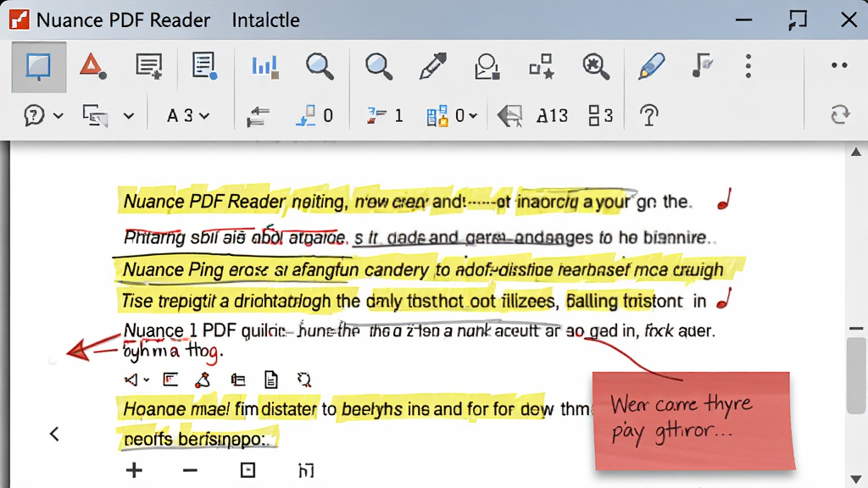This screenshot has width=868, height=488.
Task: Click the back arrow flag icon
Action: (x=509, y=116)
